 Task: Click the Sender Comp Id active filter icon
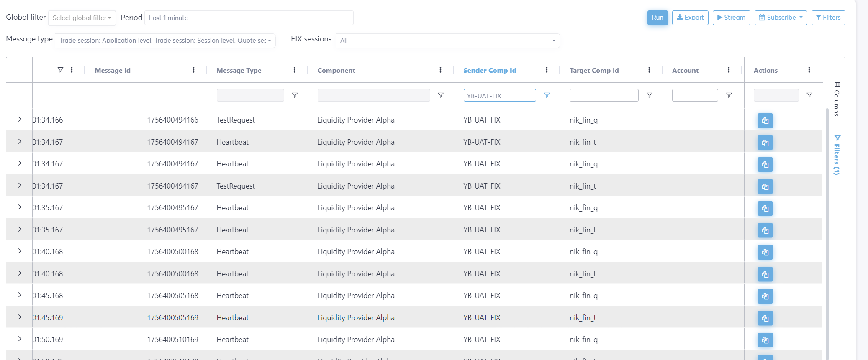547,95
